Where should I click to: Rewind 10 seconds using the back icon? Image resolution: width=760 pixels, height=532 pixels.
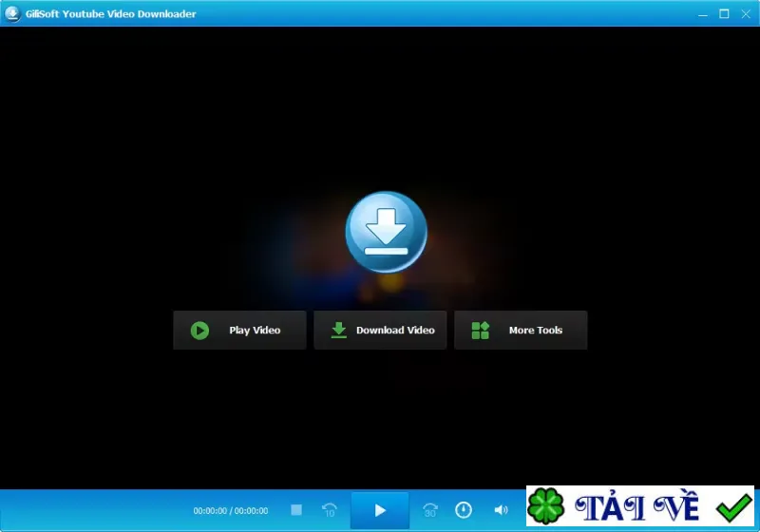[x=330, y=510]
